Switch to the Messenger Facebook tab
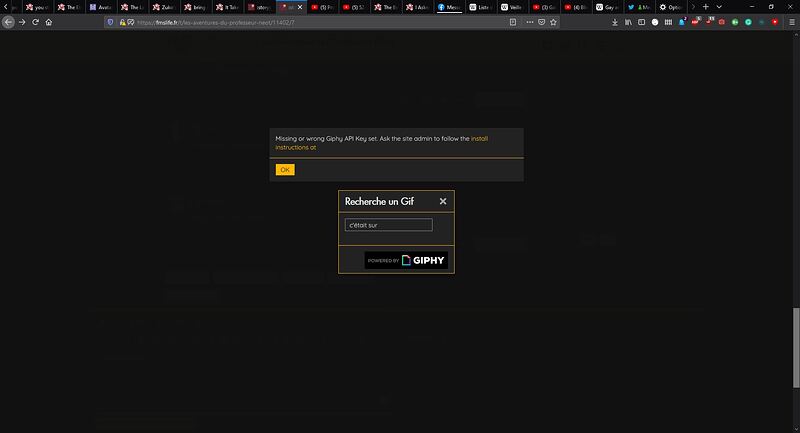This screenshot has width=800, height=433. (x=449, y=7)
